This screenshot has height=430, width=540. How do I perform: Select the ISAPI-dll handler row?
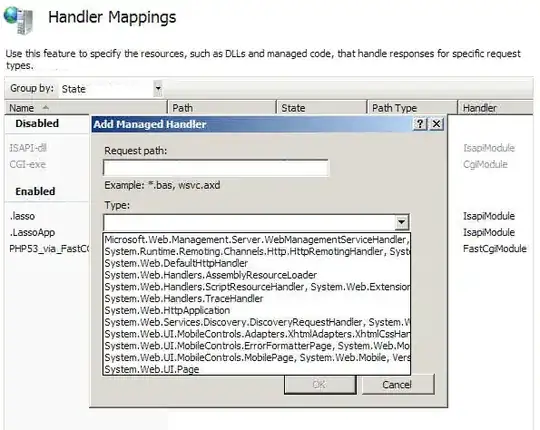(x=28, y=148)
